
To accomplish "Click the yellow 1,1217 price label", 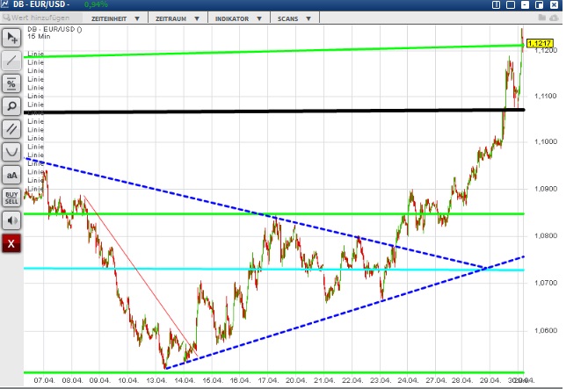I will tap(540, 43).
